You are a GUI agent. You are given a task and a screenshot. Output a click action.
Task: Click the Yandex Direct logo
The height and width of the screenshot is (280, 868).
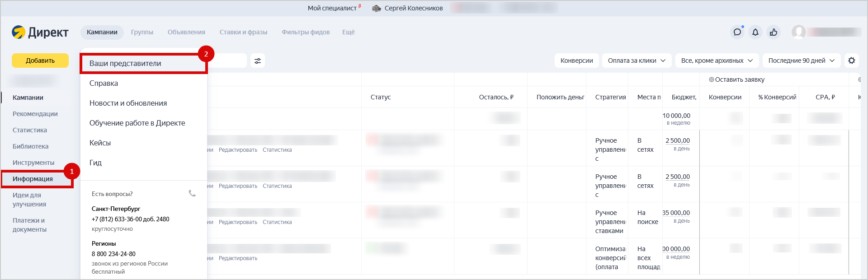pos(40,32)
